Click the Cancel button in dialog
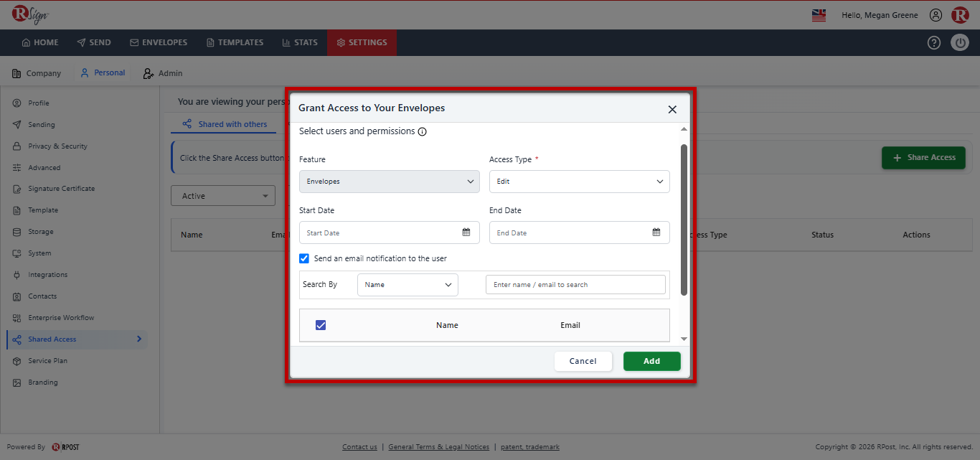 (x=583, y=361)
